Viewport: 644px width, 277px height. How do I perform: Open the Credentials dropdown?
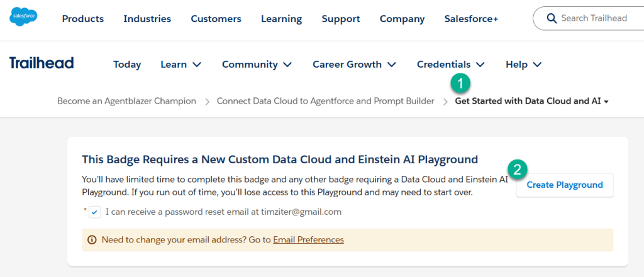pyautogui.click(x=450, y=64)
